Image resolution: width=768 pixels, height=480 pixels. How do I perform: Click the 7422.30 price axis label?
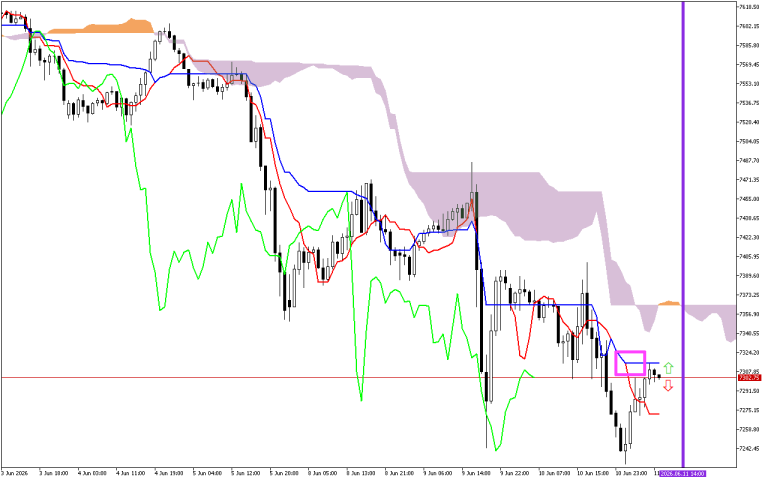click(749, 238)
